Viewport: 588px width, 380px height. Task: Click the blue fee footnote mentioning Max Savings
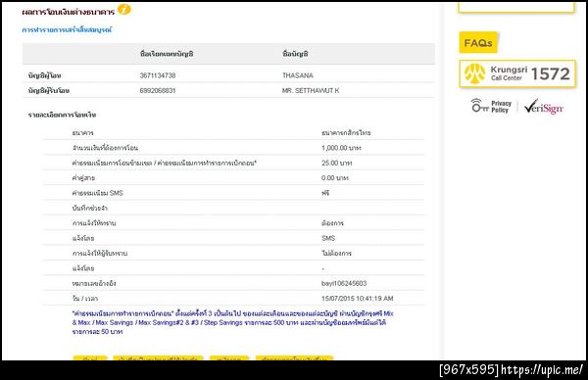pos(232,322)
